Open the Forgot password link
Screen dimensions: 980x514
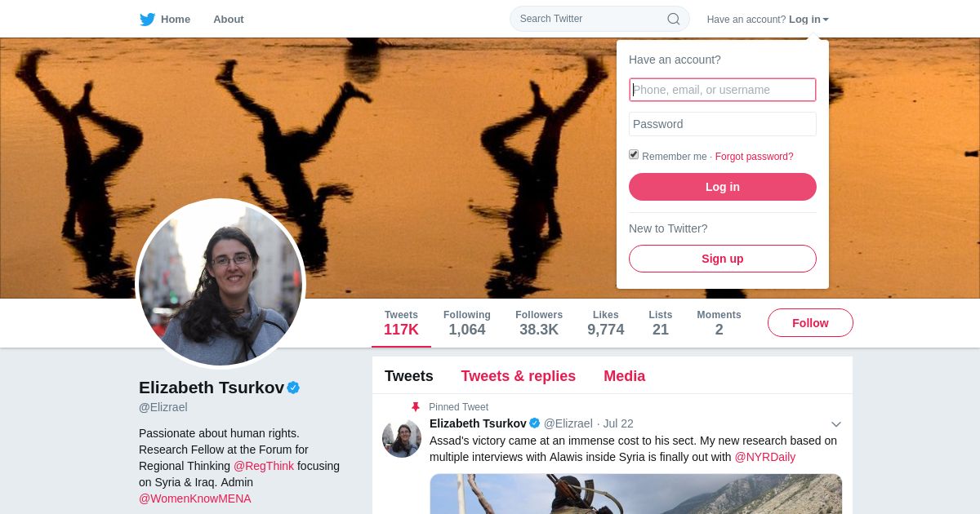point(755,157)
